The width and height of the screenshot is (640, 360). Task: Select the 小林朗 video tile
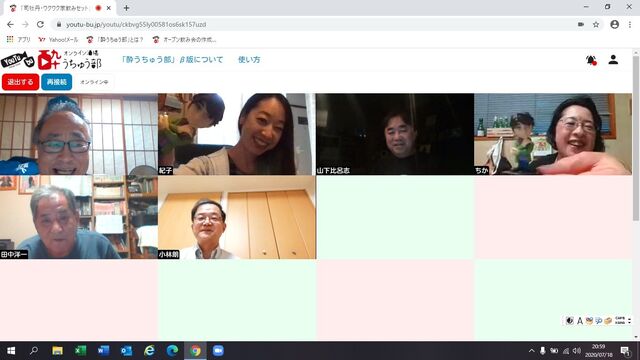point(237,217)
